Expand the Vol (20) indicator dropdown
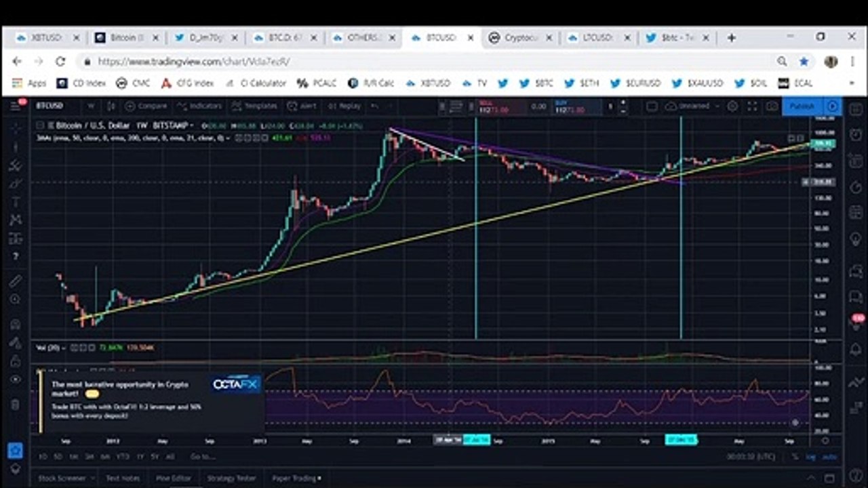This screenshot has width=868, height=488. 64,347
